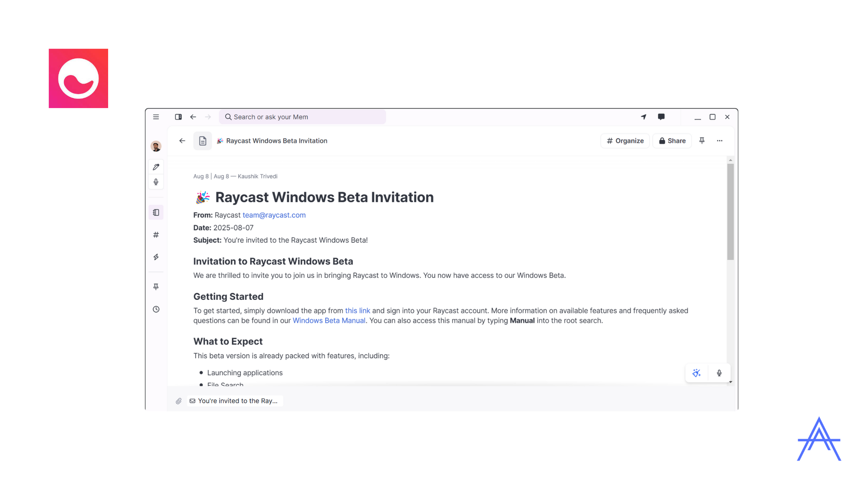Open the Windows Beta Manual link
Image resolution: width=868 pixels, height=488 pixels.
(329, 321)
